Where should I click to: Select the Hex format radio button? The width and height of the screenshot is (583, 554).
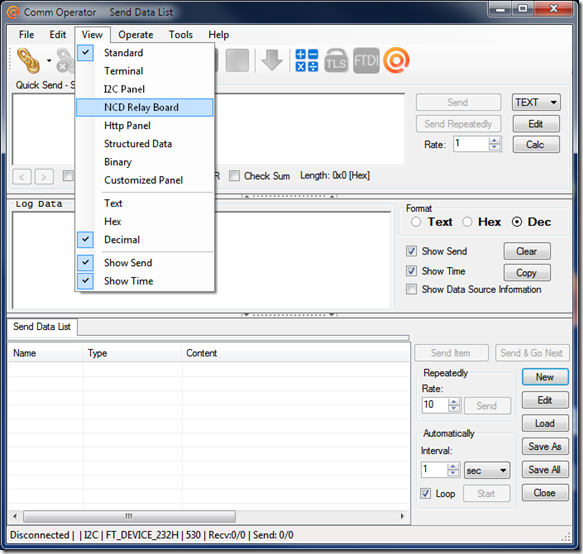tap(467, 222)
